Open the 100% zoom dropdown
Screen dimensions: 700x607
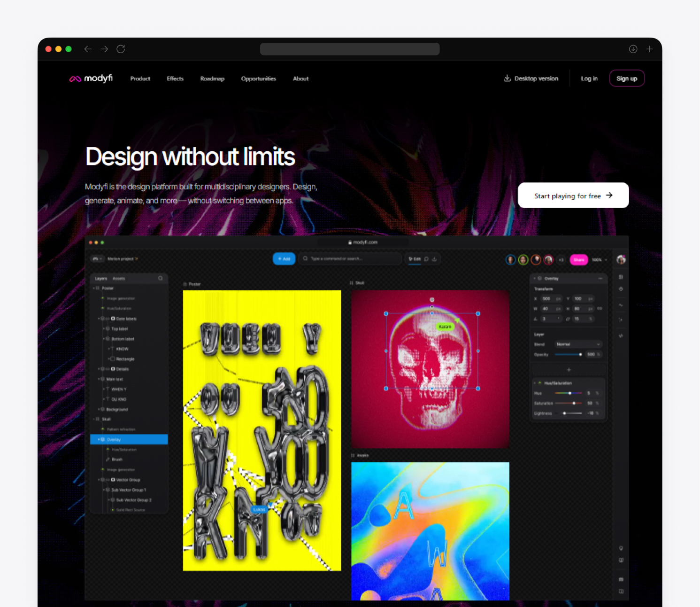pyautogui.click(x=600, y=260)
